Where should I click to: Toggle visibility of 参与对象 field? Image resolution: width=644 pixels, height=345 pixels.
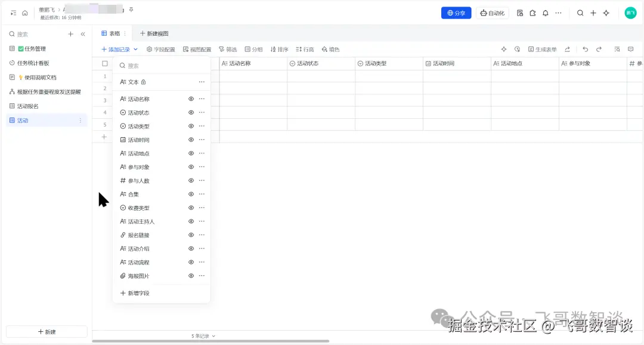191,167
